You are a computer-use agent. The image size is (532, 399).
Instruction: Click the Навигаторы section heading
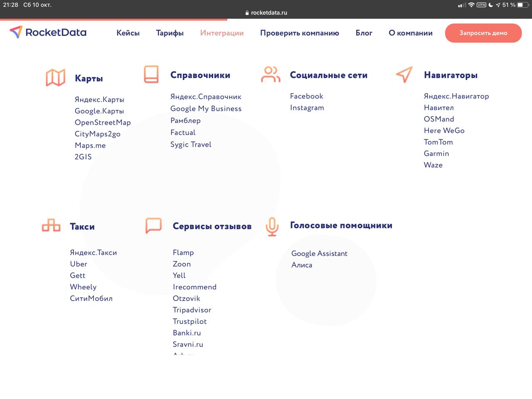451,75
